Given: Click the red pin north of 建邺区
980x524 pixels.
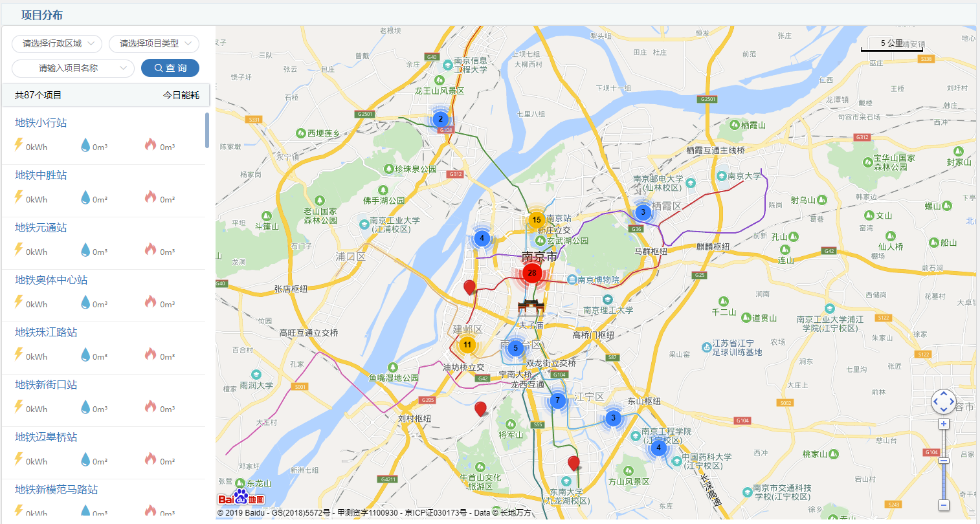Looking at the screenshot, I should pos(470,288).
